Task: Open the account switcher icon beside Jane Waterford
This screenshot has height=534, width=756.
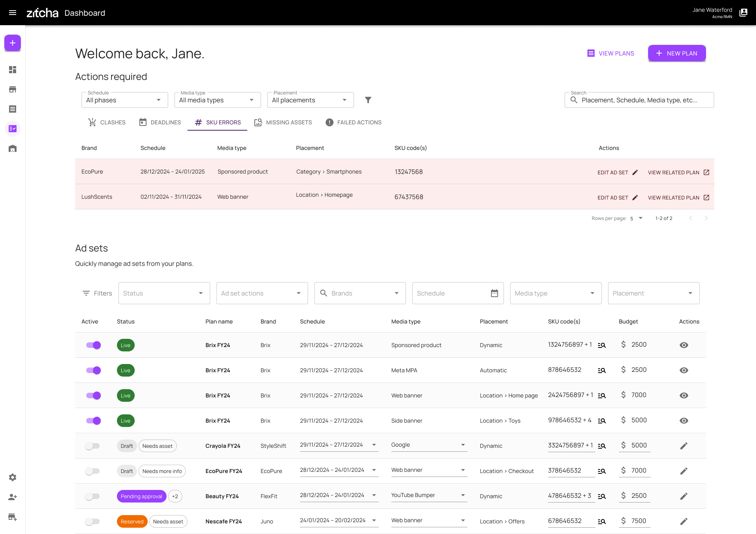Action: pos(743,13)
